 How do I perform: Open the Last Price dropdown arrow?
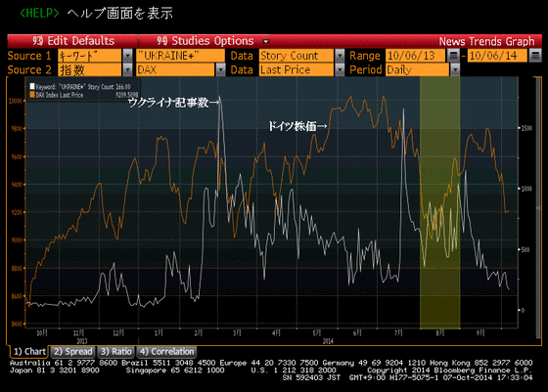340,69
